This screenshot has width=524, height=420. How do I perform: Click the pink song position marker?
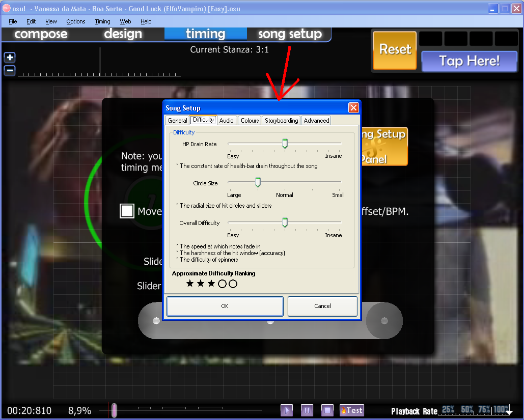click(x=114, y=410)
